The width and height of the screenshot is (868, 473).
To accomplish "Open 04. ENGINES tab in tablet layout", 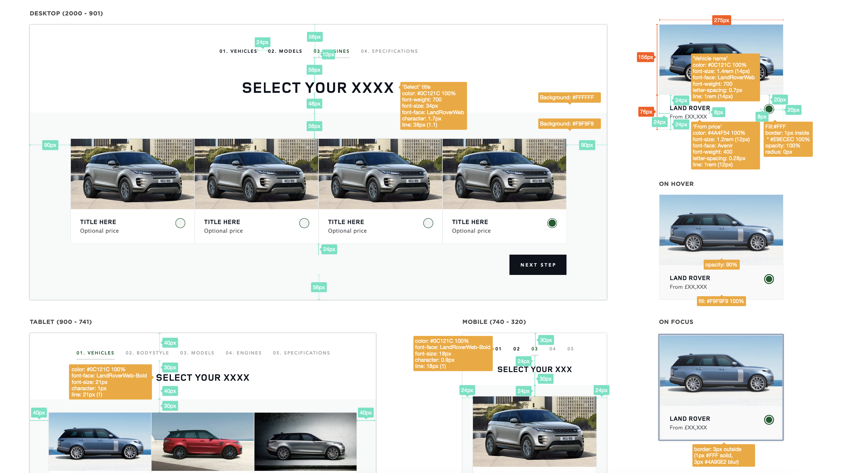I will click(x=244, y=353).
